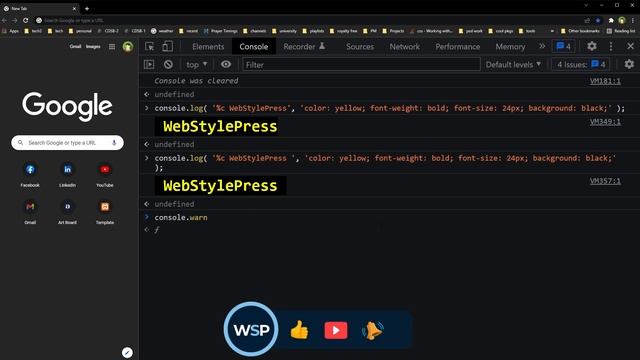Viewport: 640px width, 360px height.
Task: Open the YouTube shortcut
Action: 105,174
